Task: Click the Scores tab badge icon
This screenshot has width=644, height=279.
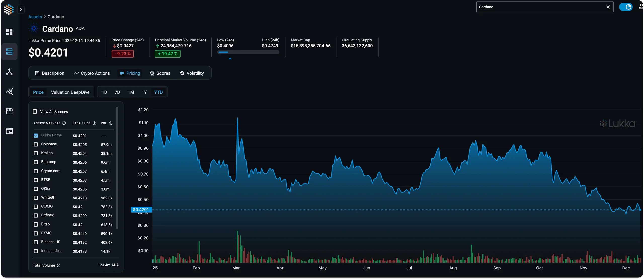Action: tap(152, 73)
